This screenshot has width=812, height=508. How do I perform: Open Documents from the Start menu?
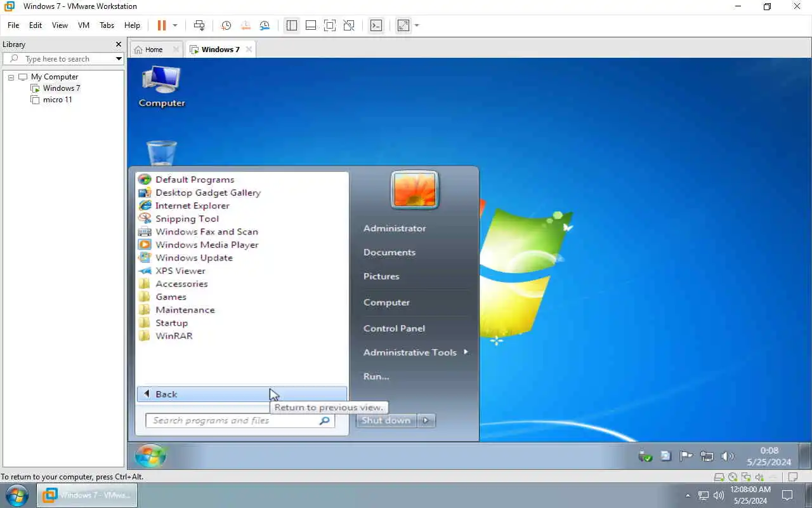click(x=390, y=252)
